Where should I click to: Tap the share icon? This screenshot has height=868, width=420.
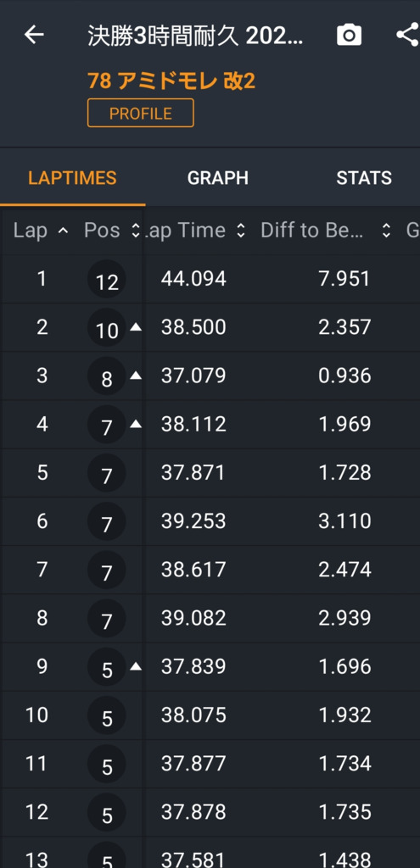[x=408, y=35]
